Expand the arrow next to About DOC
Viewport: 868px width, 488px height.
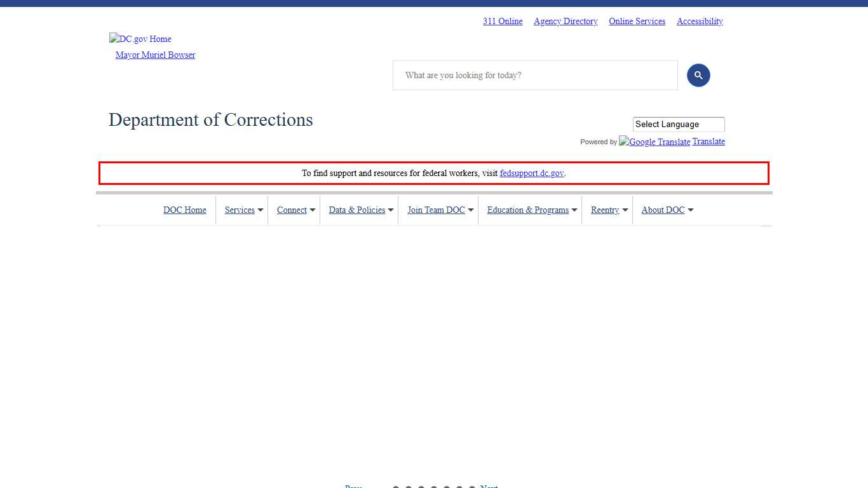[x=691, y=210]
